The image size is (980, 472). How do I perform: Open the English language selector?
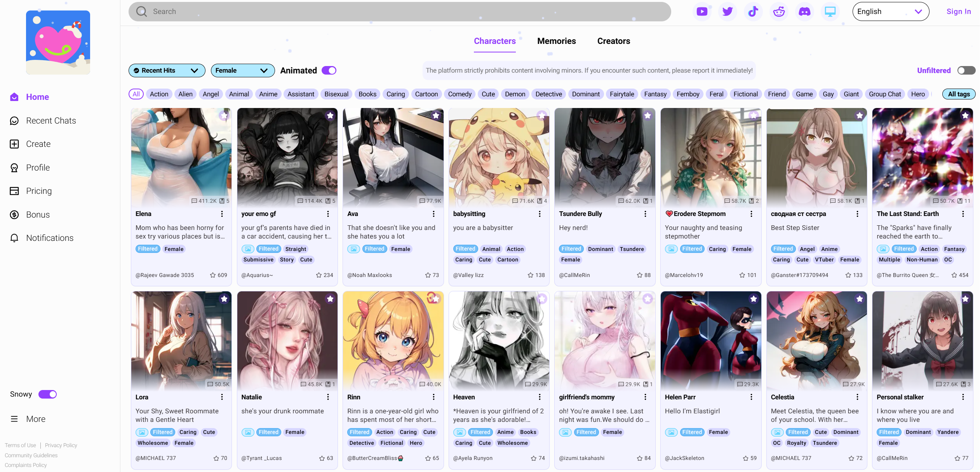coord(890,11)
